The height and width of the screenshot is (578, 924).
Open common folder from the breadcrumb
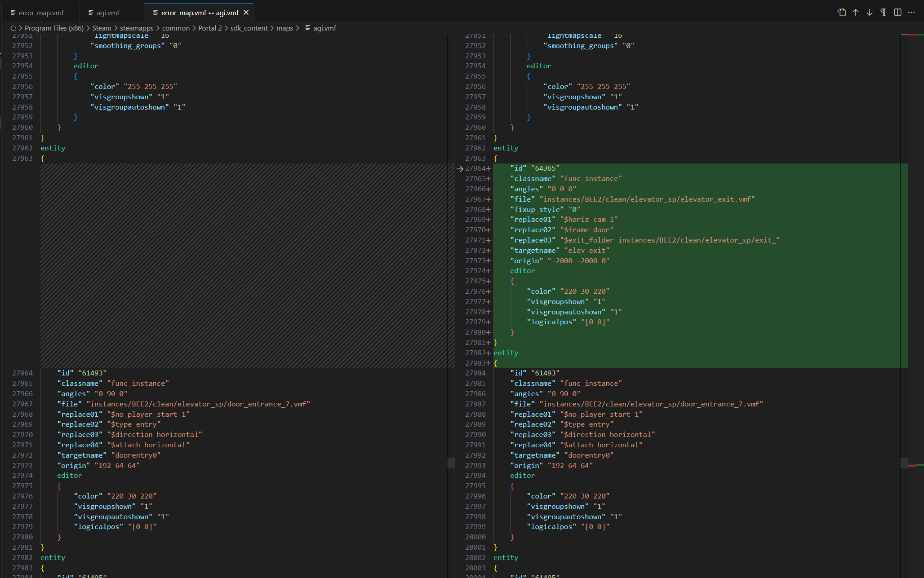click(x=176, y=28)
